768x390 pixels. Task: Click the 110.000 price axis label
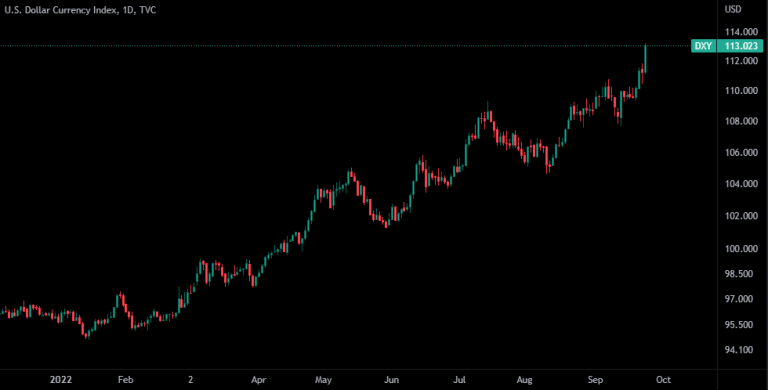[742, 91]
